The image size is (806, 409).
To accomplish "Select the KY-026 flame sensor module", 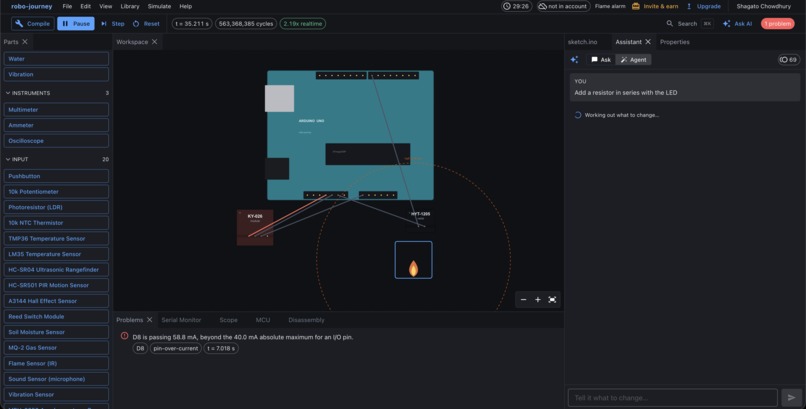I will click(x=255, y=227).
